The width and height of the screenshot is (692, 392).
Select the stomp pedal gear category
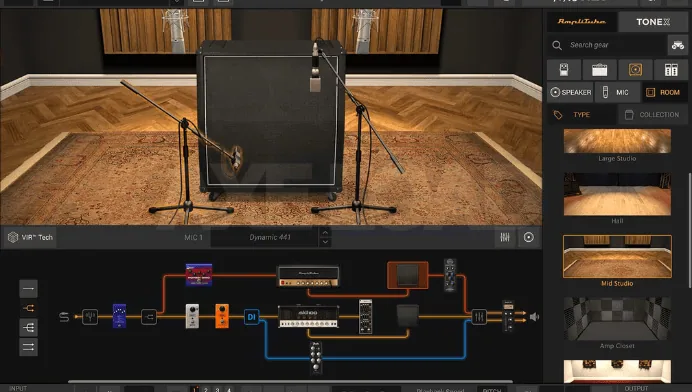point(564,70)
